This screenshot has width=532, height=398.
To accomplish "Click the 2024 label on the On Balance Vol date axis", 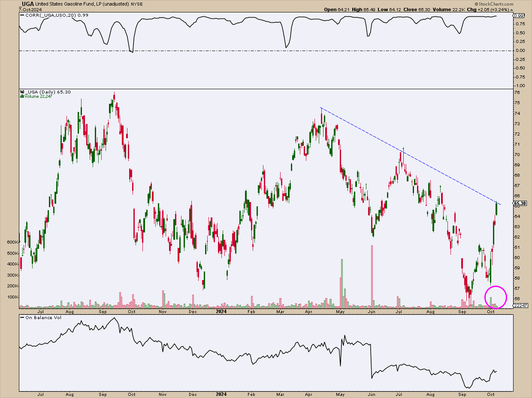I will click(x=221, y=394).
